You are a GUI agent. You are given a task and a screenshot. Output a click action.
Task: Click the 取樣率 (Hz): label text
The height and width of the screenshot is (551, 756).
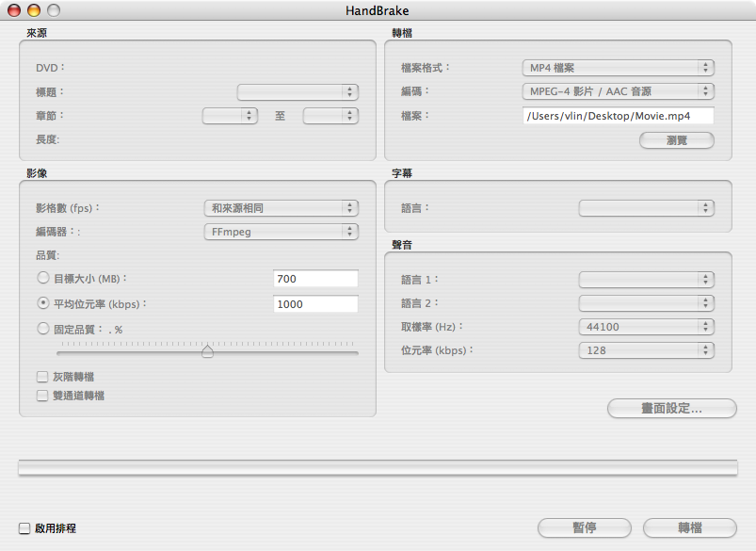click(432, 327)
